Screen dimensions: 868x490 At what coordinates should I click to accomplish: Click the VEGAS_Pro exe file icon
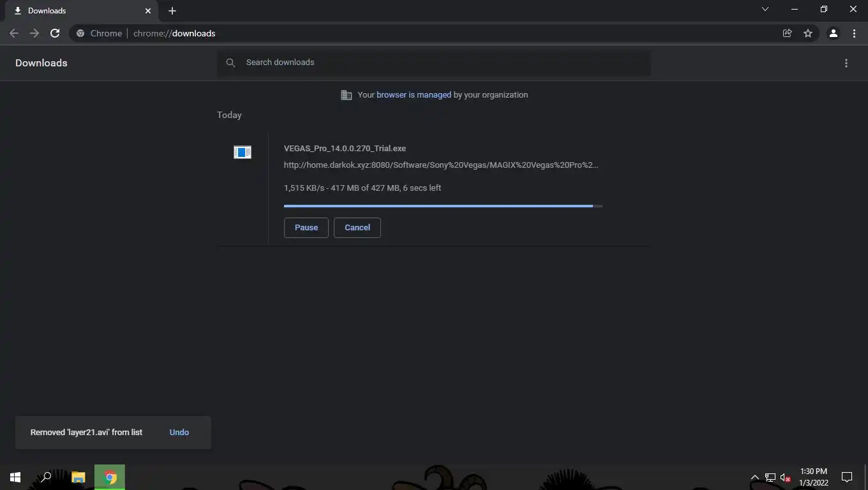click(243, 152)
